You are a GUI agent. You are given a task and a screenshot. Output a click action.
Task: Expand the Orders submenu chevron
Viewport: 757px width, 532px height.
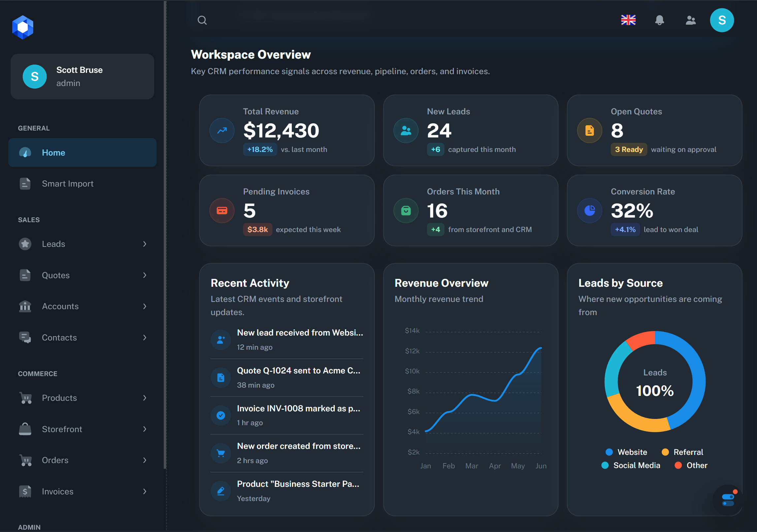tap(144, 460)
